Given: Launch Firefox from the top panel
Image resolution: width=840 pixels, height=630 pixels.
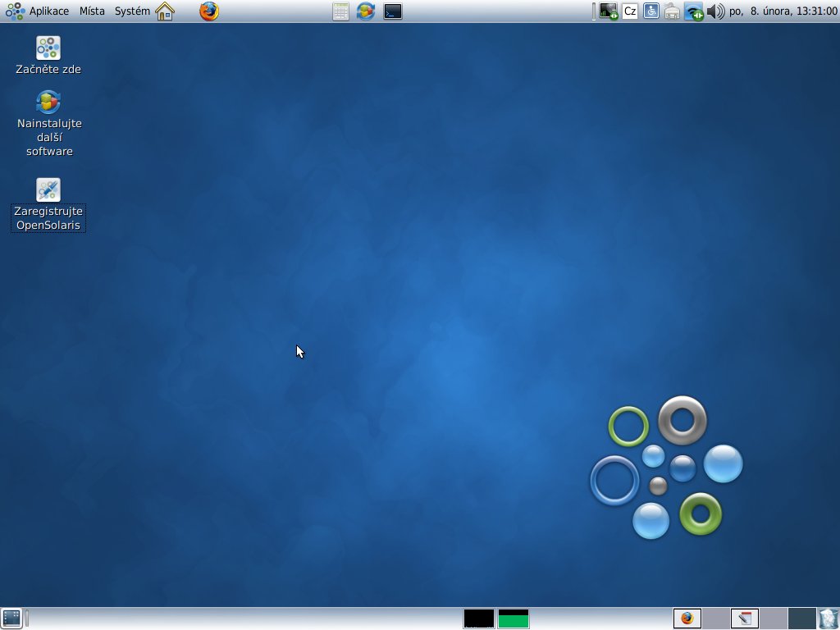Looking at the screenshot, I should [x=209, y=11].
